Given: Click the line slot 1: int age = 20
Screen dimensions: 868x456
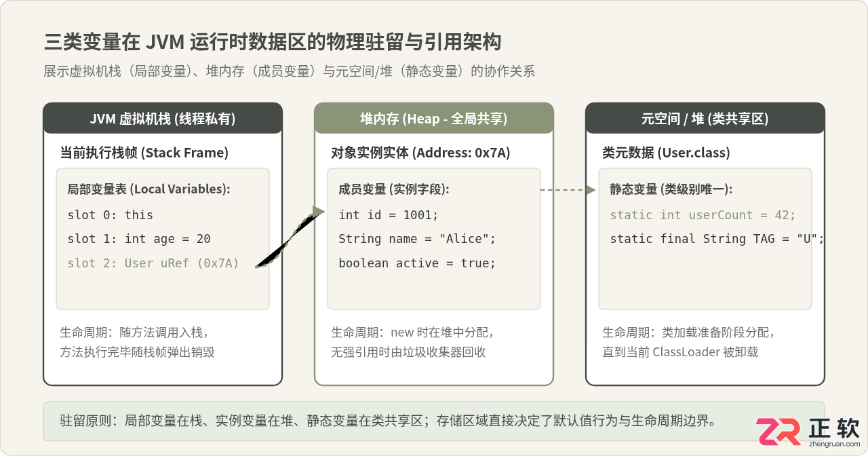Looking at the screenshot, I should (139, 239).
